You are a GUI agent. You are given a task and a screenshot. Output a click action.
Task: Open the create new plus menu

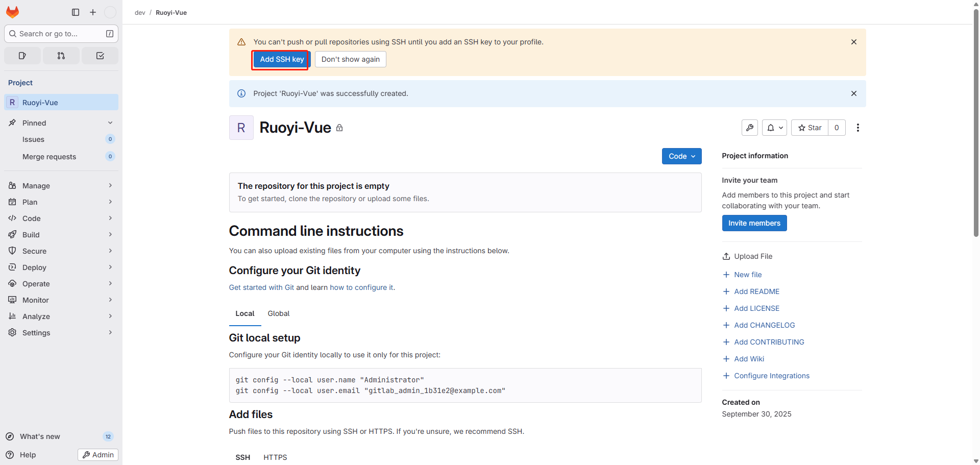click(93, 12)
